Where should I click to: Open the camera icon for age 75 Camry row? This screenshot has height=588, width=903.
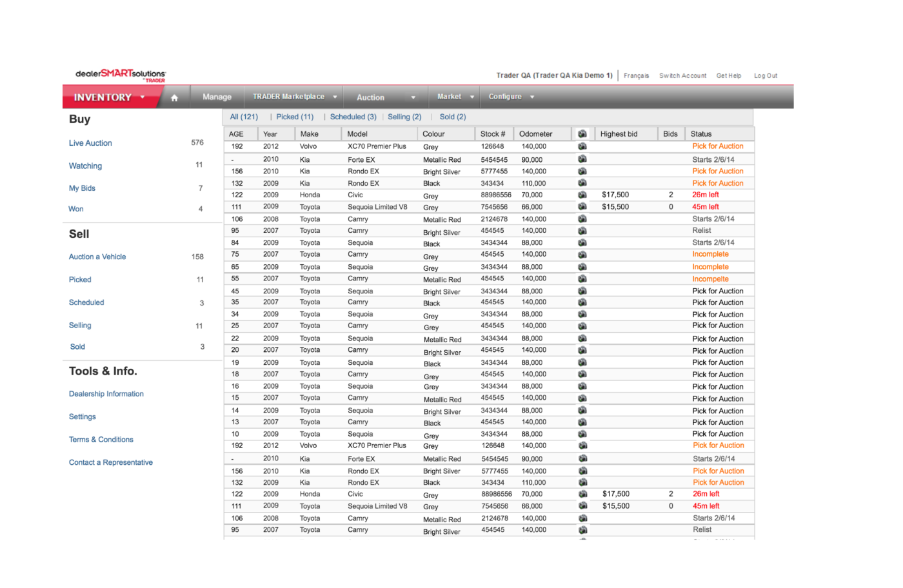pos(582,254)
